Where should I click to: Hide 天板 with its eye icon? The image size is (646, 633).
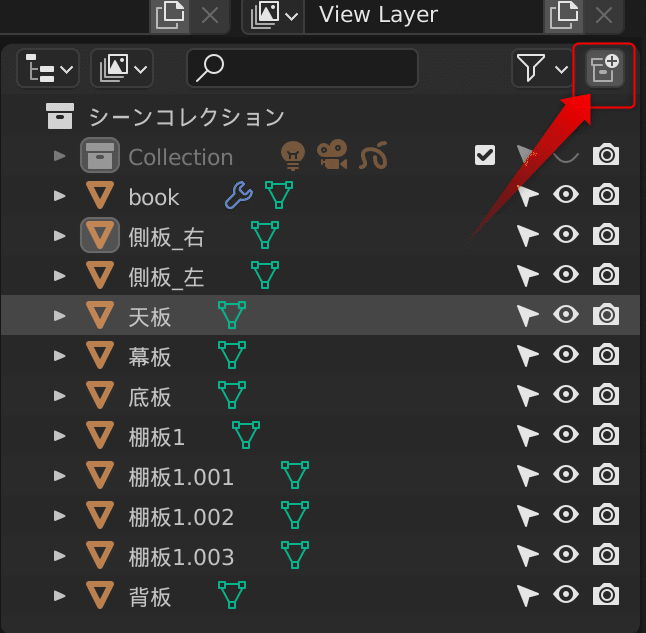click(x=566, y=314)
